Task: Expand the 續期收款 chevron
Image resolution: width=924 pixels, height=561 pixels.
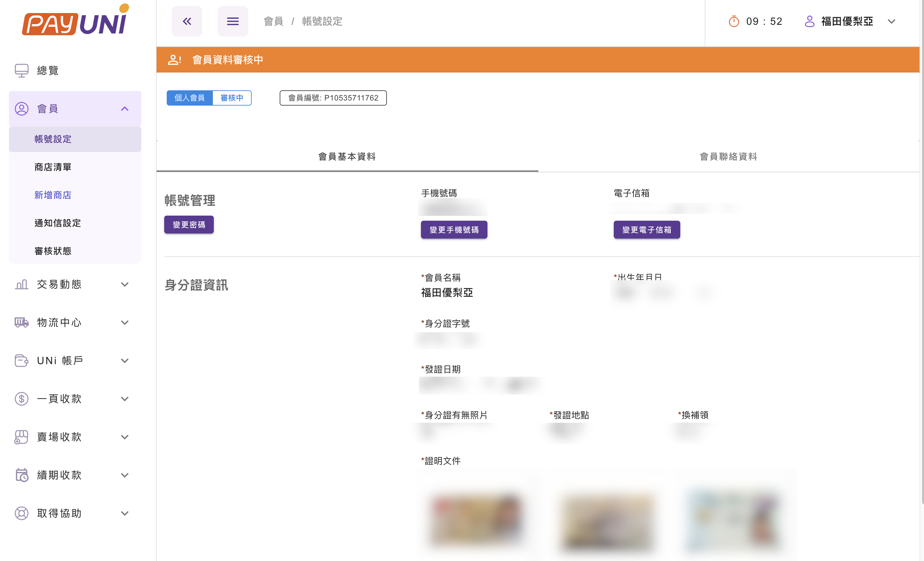Action: coord(124,475)
